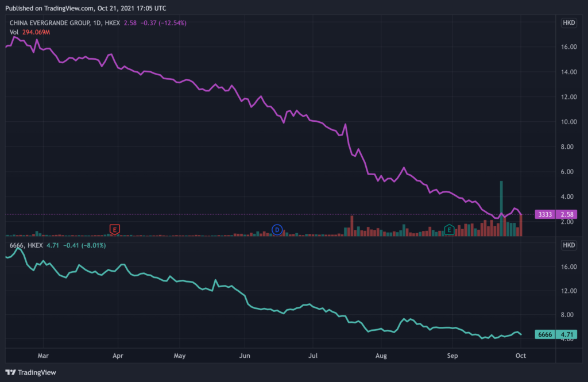Click the Aug label on the time axis
Screen dimensions: 588x382
pyautogui.click(x=381, y=356)
